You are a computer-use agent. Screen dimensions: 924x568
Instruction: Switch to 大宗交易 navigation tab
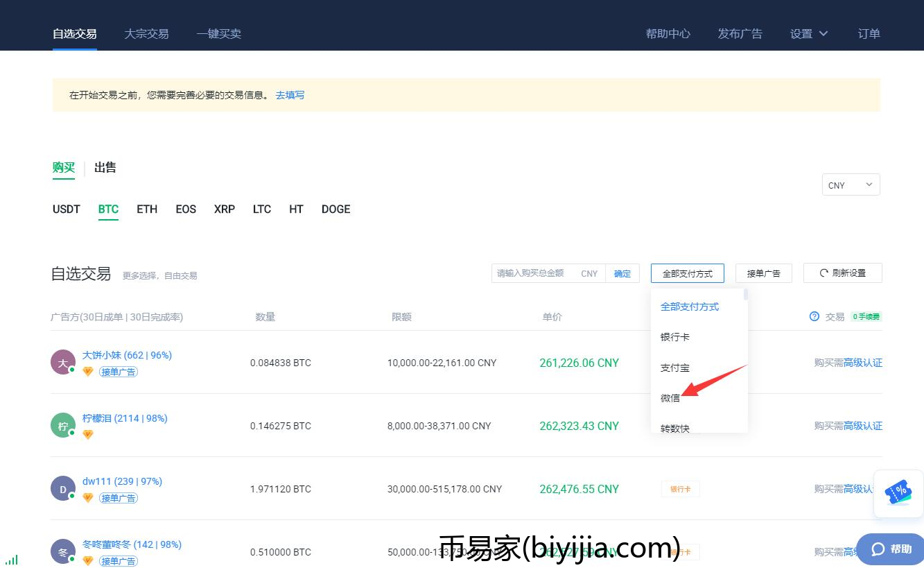pyautogui.click(x=146, y=33)
